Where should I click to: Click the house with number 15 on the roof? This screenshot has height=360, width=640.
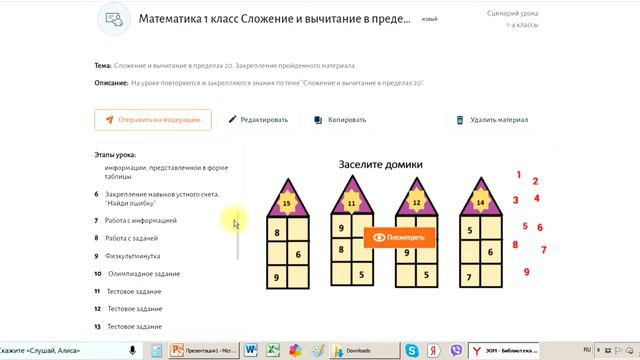pyautogui.click(x=288, y=233)
